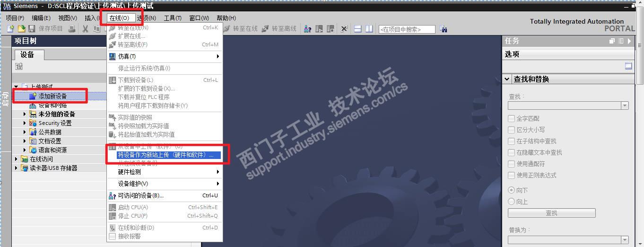This screenshot has width=644, height=247.
Task: Open the 帮助(H) menu
Action: click(226, 18)
